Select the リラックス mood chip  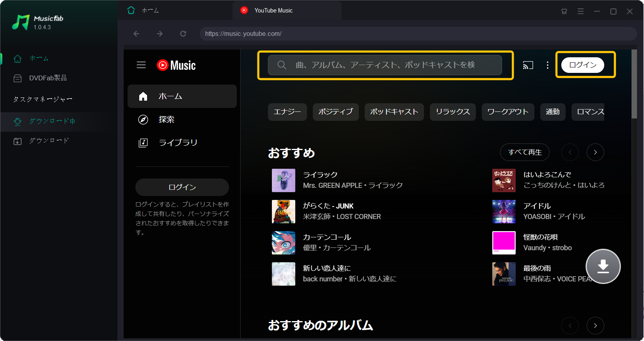pos(452,112)
